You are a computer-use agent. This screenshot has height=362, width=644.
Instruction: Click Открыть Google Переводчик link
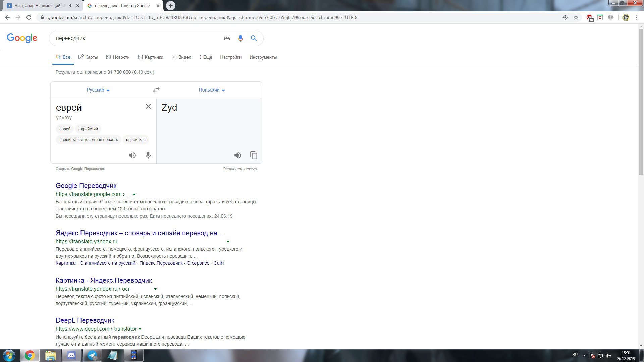pos(80,169)
